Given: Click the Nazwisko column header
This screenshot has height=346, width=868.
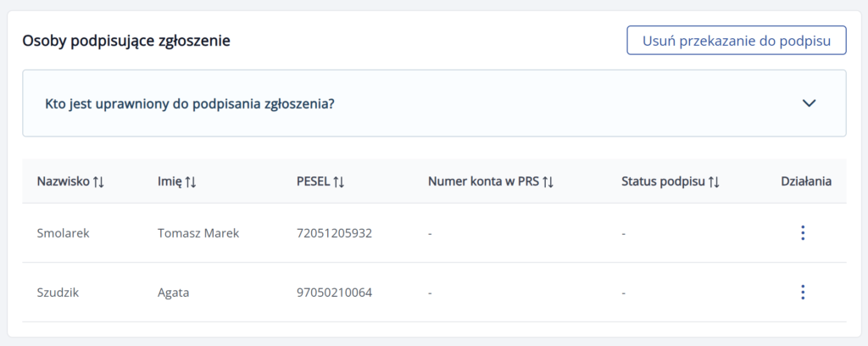Looking at the screenshot, I should tap(63, 181).
